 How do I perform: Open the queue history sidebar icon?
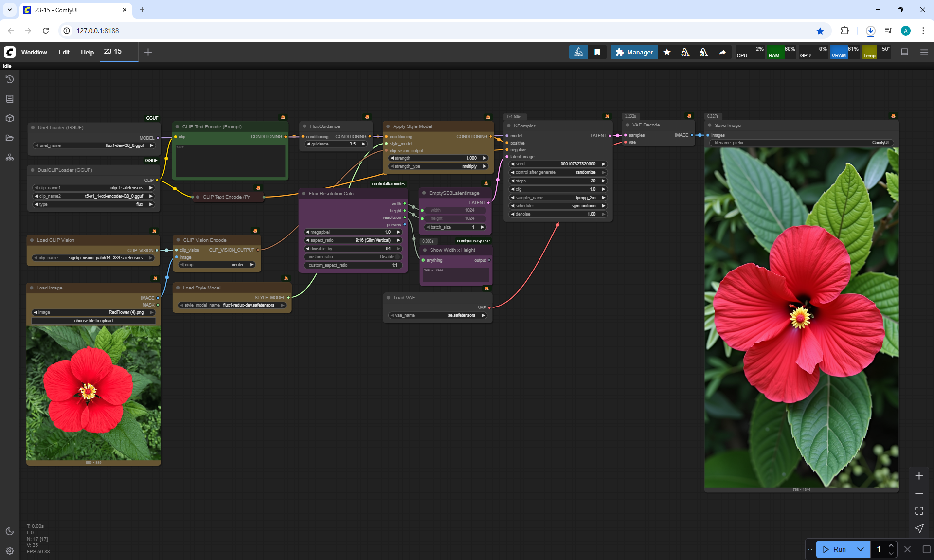[x=10, y=79]
